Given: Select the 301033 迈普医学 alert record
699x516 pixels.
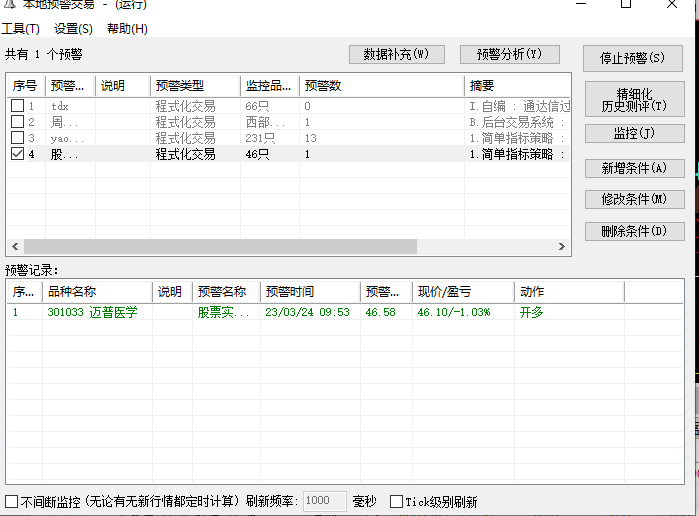Looking at the screenshot, I should click(92, 312).
